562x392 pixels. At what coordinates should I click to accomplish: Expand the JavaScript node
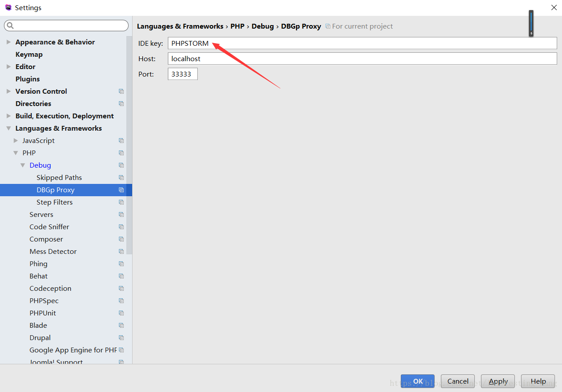pos(16,141)
